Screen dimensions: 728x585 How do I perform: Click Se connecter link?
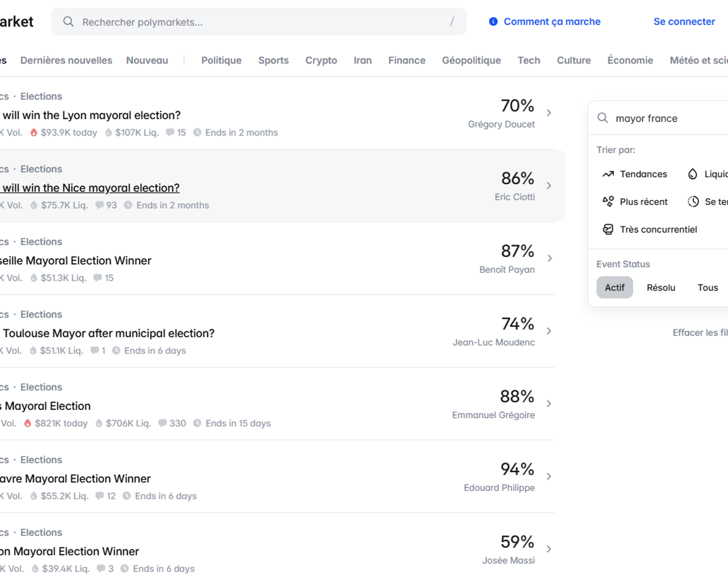click(x=684, y=22)
